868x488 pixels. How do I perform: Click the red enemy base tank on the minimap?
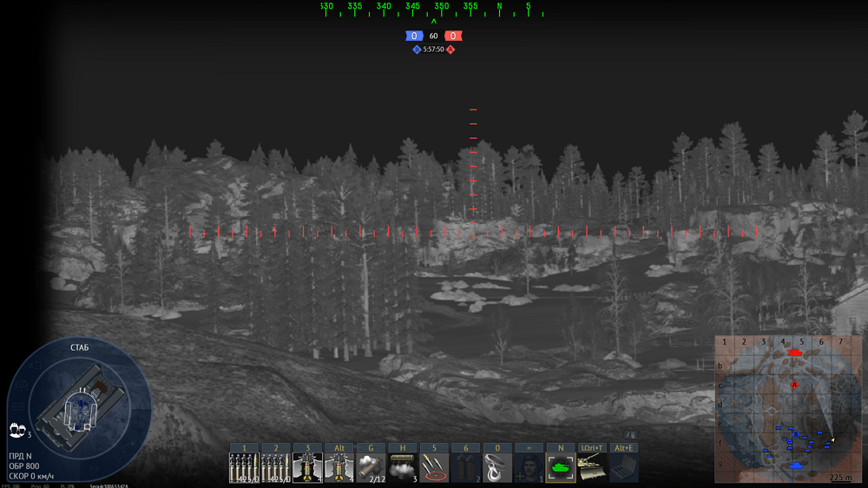click(794, 353)
